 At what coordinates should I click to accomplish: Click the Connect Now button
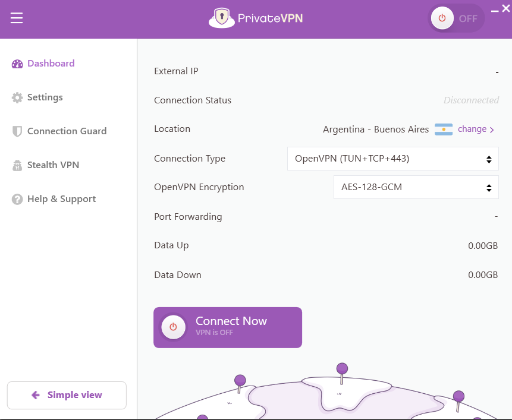point(228,327)
